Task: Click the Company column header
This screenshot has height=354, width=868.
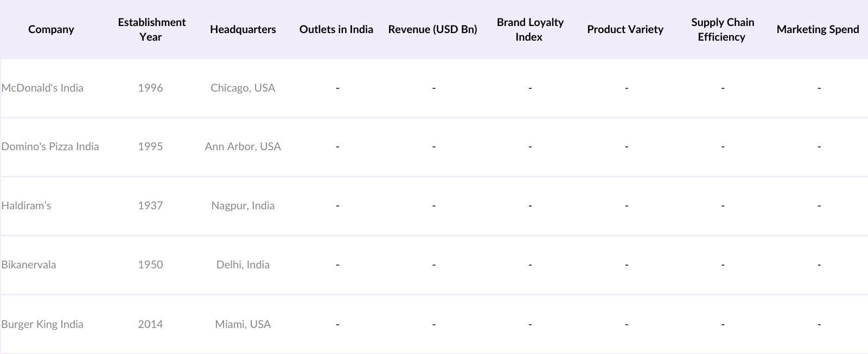Action: click(51, 29)
